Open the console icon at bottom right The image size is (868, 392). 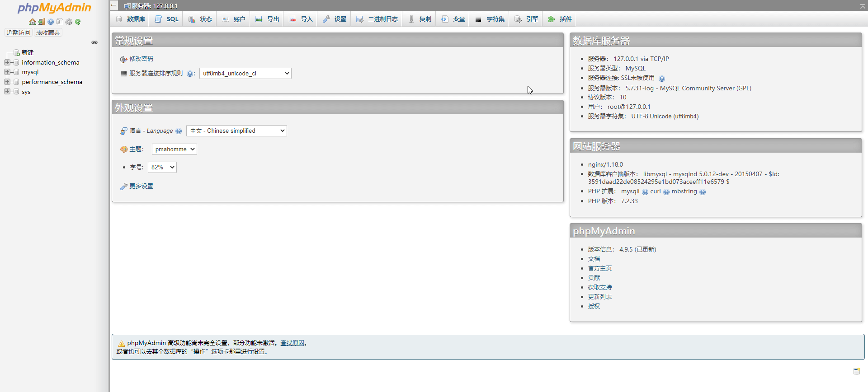pos(857,371)
